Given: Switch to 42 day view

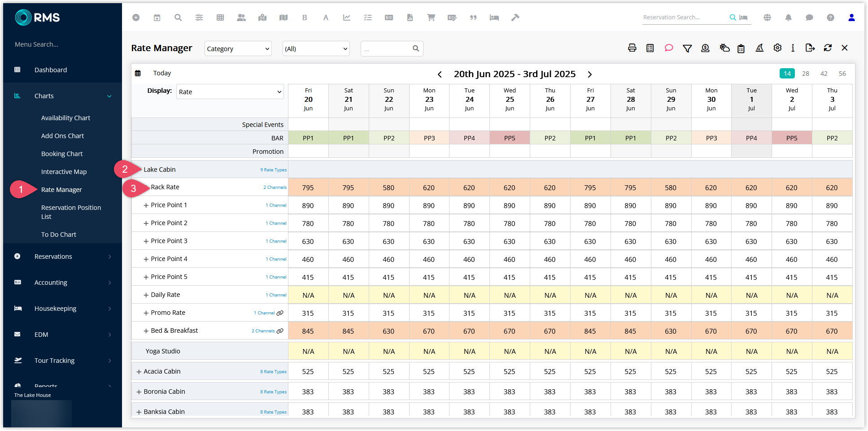Looking at the screenshot, I should (824, 74).
